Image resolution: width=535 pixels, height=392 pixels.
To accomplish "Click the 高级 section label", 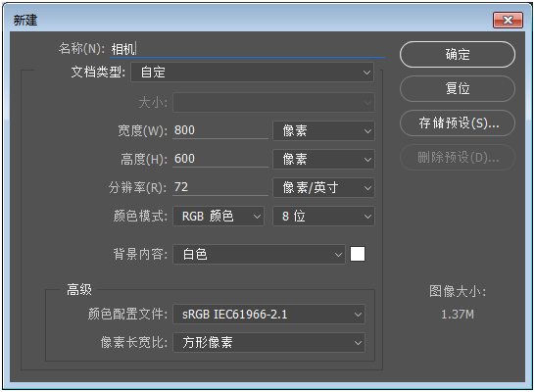I will click(x=79, y=290).
